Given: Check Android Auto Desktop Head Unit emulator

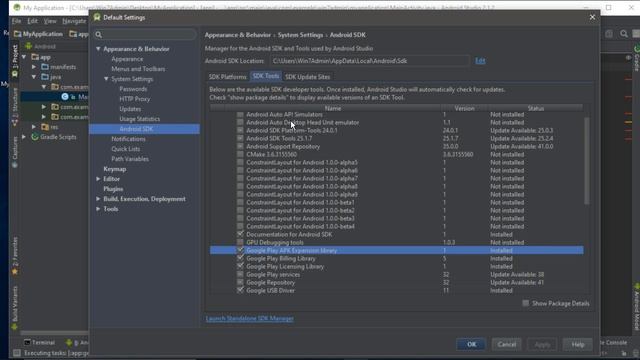Looking at the screenshot, I should [x=240, y=122].
